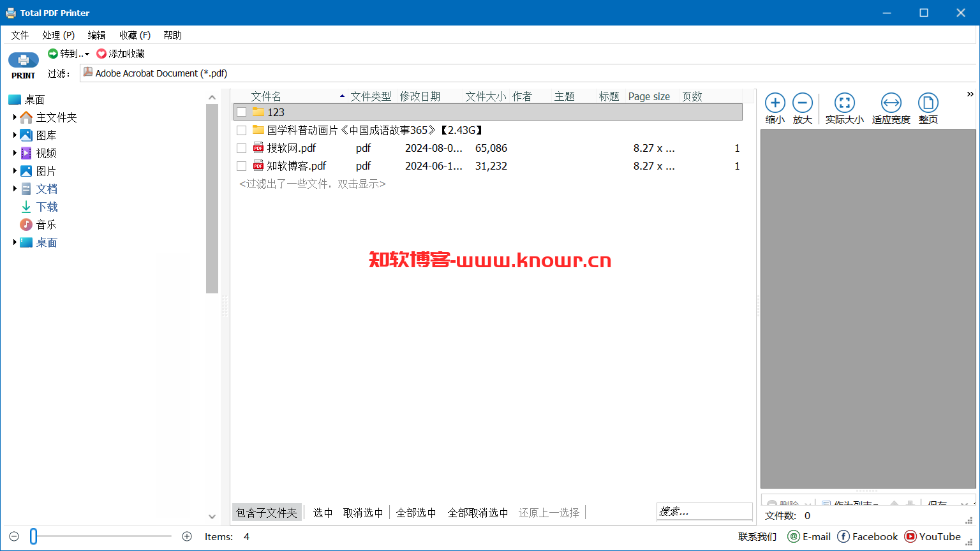Screen dimensions: 980x551
Task: Open the 编辑 menu
Action: pos(97,35)
